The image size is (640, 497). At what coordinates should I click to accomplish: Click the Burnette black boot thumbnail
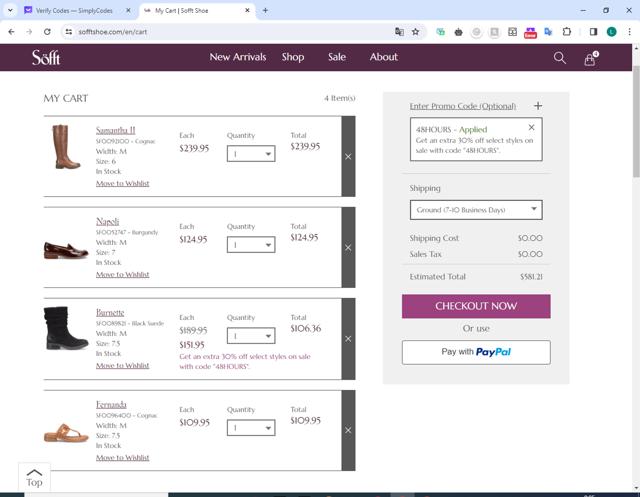coord(65,328)
